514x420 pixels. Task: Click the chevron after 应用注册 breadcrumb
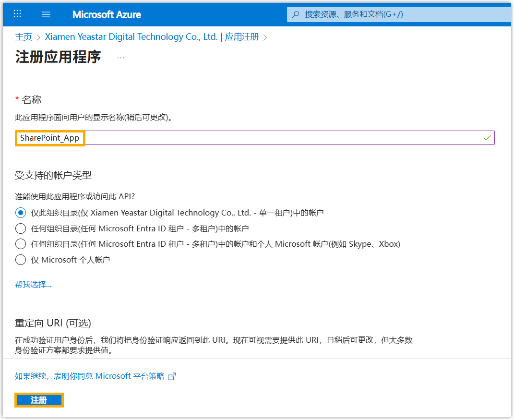[x=265, y=37]
